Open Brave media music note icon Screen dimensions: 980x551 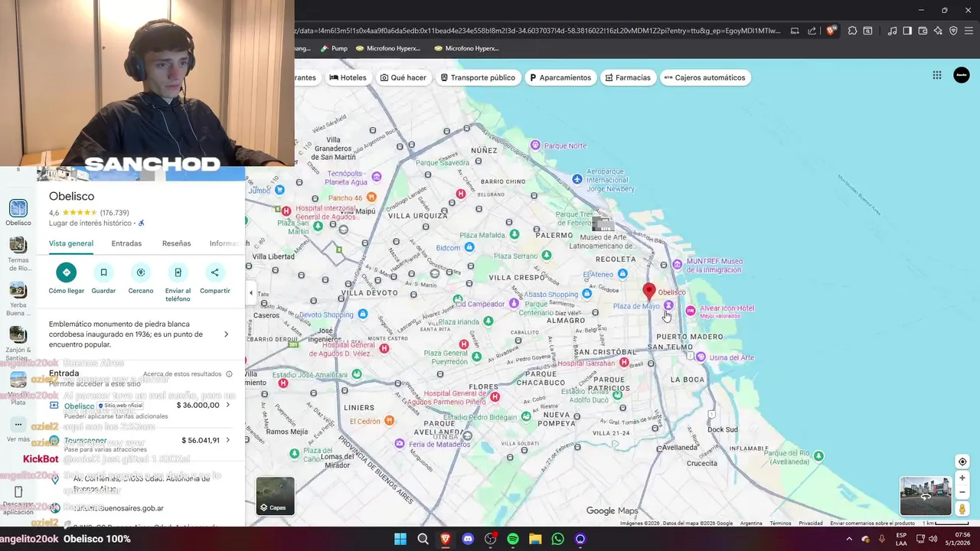[892, 31]
